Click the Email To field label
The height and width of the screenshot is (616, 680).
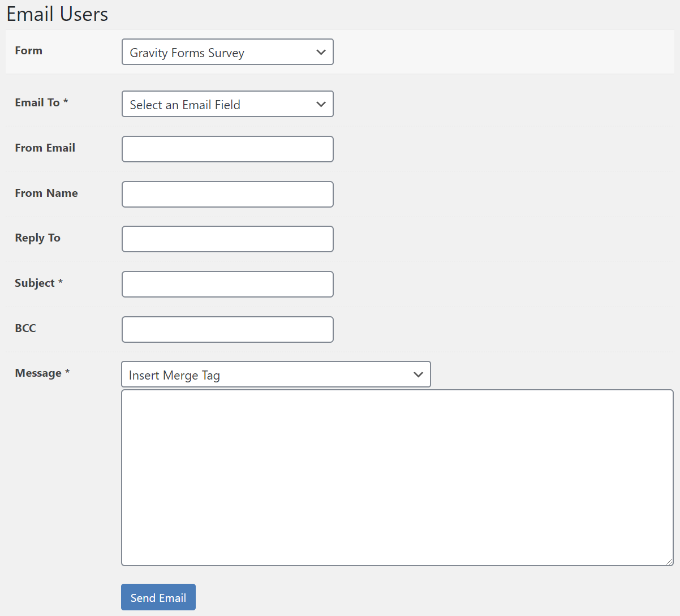[x=41, y=102]
